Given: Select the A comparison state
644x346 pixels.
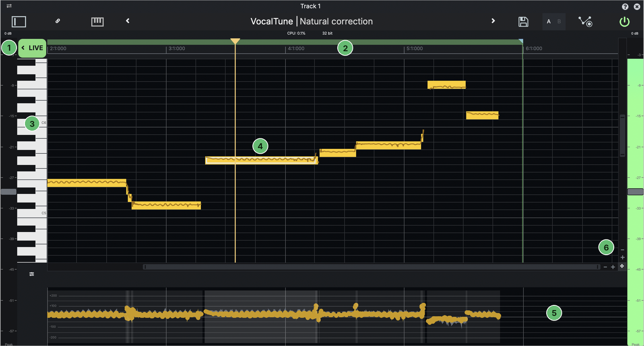Looking at the screenshot, I should [x=549, y=21].
